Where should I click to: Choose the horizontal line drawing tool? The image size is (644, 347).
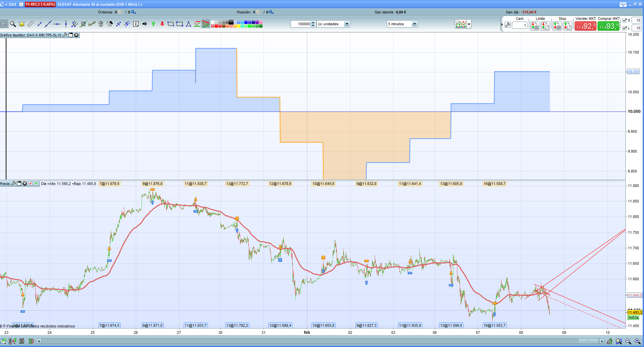(57, 24)
